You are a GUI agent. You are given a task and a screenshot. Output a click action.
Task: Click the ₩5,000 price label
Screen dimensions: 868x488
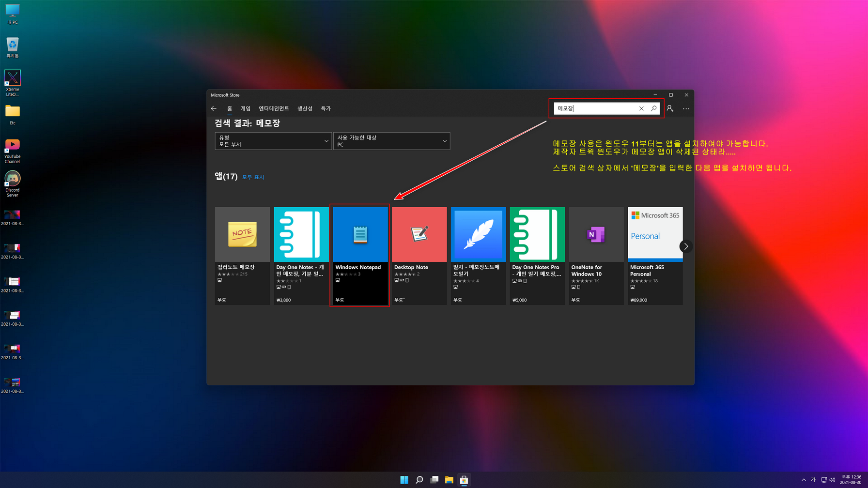[520, 300]
